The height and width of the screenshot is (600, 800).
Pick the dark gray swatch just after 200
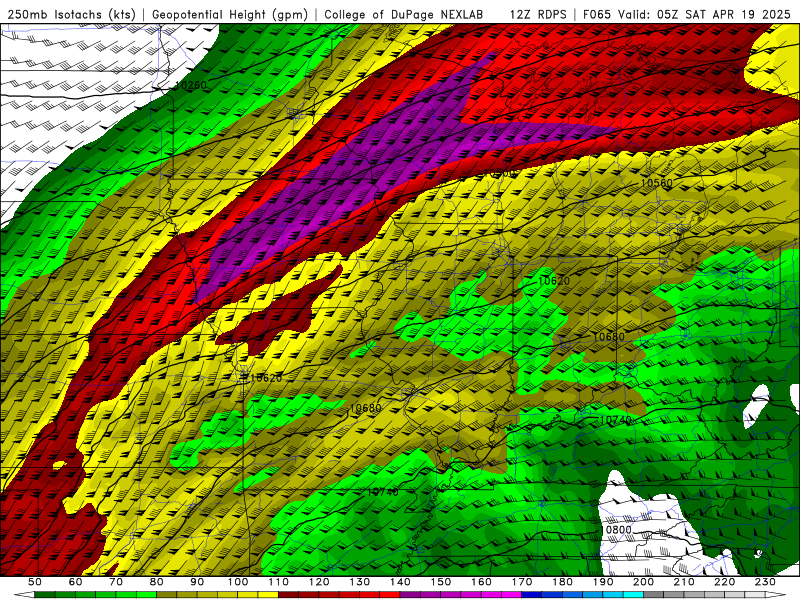654,595
